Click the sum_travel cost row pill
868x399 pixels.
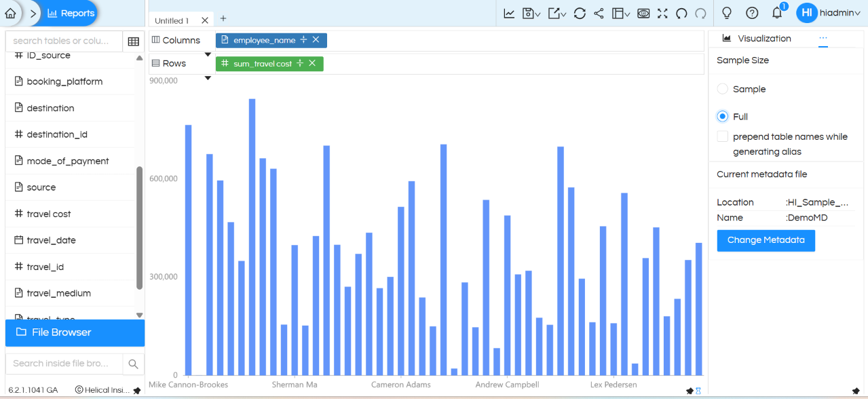269,63
